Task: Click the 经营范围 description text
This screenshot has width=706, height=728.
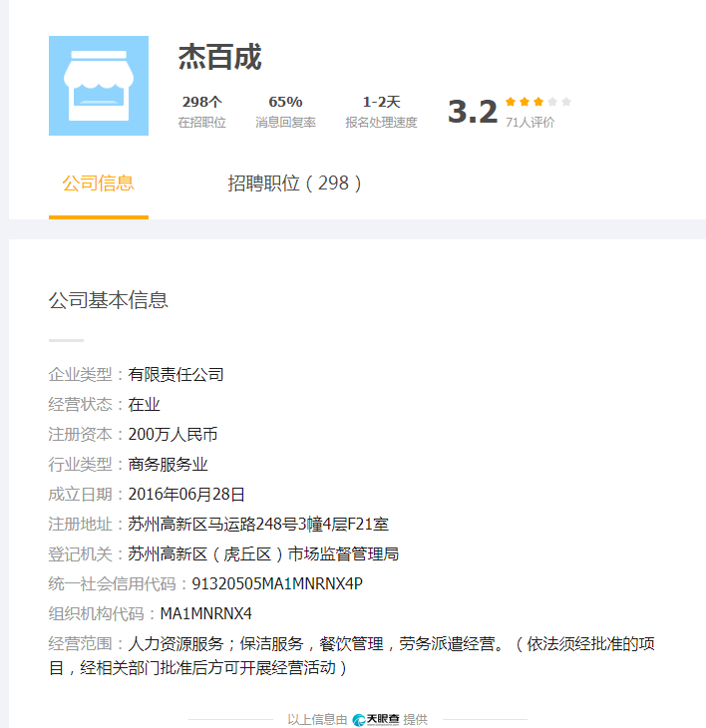Action: [351, 656]
